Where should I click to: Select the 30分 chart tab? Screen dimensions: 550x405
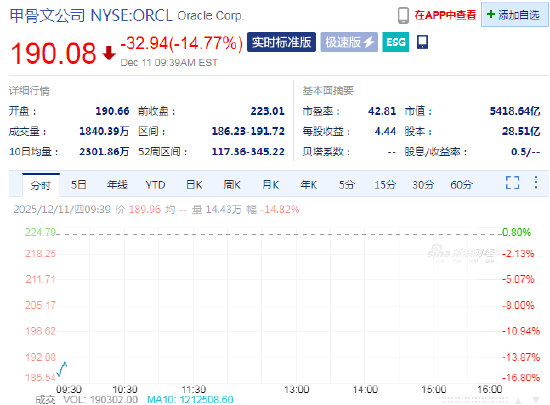(423, 185)
